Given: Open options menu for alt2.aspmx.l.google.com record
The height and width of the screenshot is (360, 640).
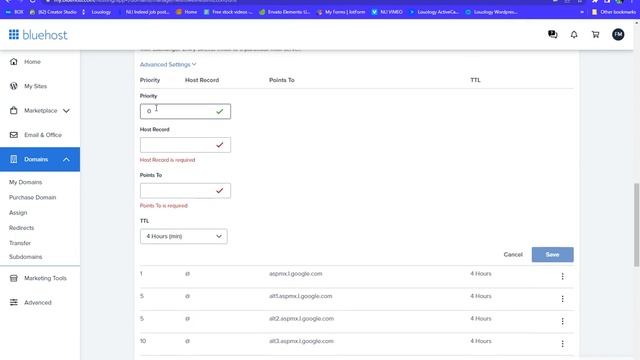Looking at the screenshot, I should 562,321.
